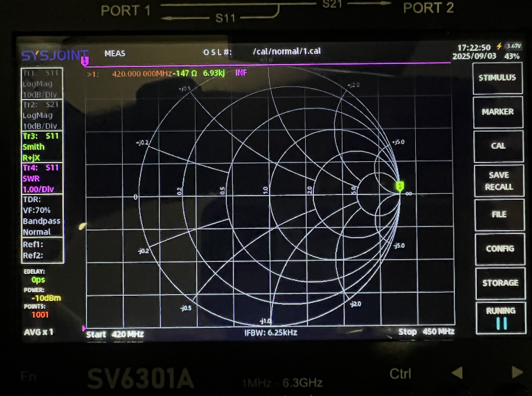Activate trace Tr3 S11 Smith
Viewport: 532px width, 396px height.
coord(42,146)
